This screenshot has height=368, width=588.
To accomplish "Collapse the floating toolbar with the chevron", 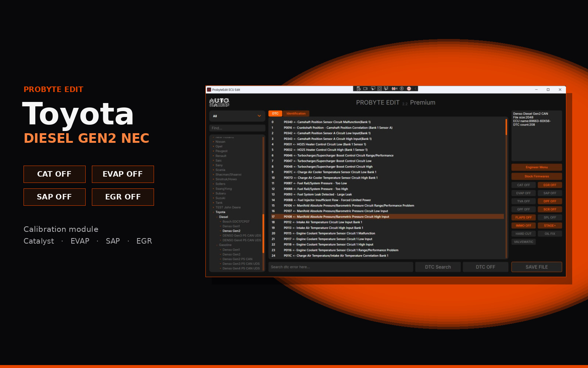I will 416,89.
